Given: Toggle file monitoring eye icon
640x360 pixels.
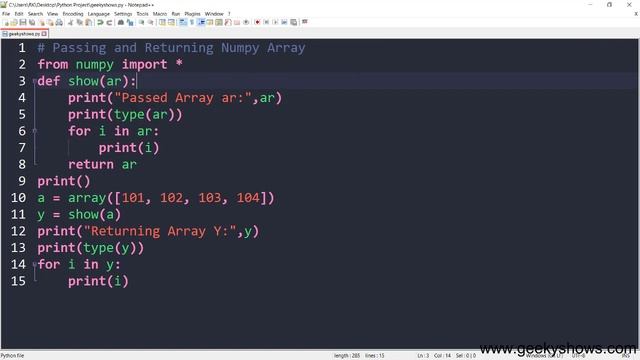Looking at the screenshot, I should [x=246, y=22].
